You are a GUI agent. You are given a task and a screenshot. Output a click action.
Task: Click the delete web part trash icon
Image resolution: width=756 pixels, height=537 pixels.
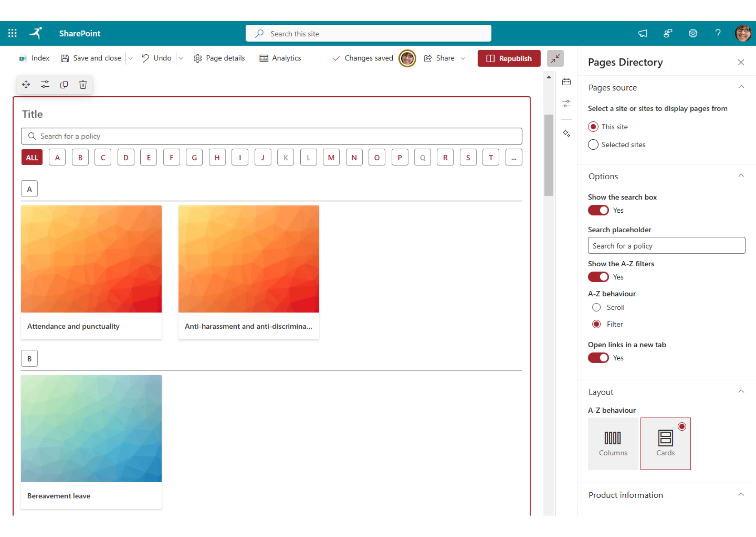83,84
